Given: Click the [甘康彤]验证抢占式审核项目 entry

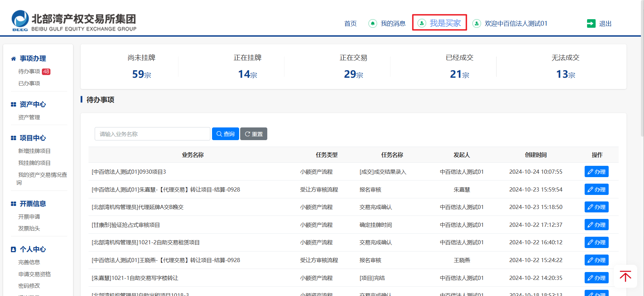Looking at the screenshot, I should (126, 225).
